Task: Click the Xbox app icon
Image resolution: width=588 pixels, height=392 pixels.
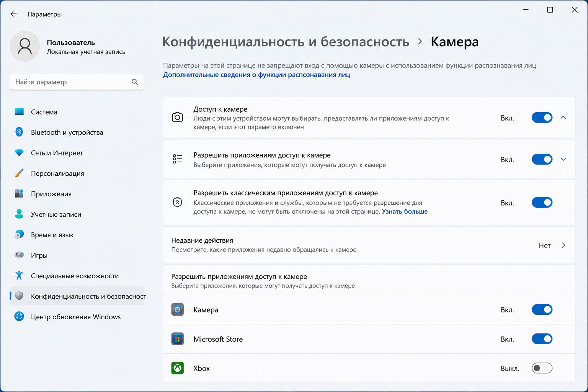Action: [x=177, y=368]
